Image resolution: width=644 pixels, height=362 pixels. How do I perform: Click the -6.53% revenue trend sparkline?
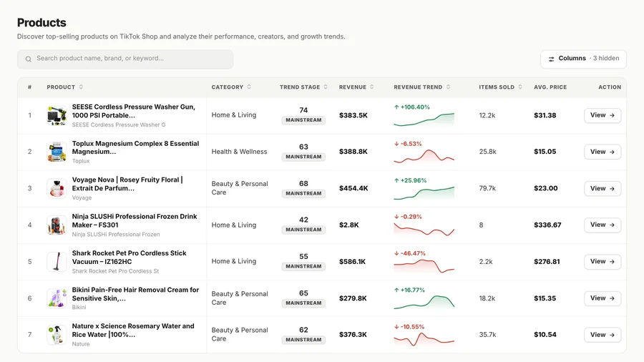pyautogui.click(x=424, y=156)
